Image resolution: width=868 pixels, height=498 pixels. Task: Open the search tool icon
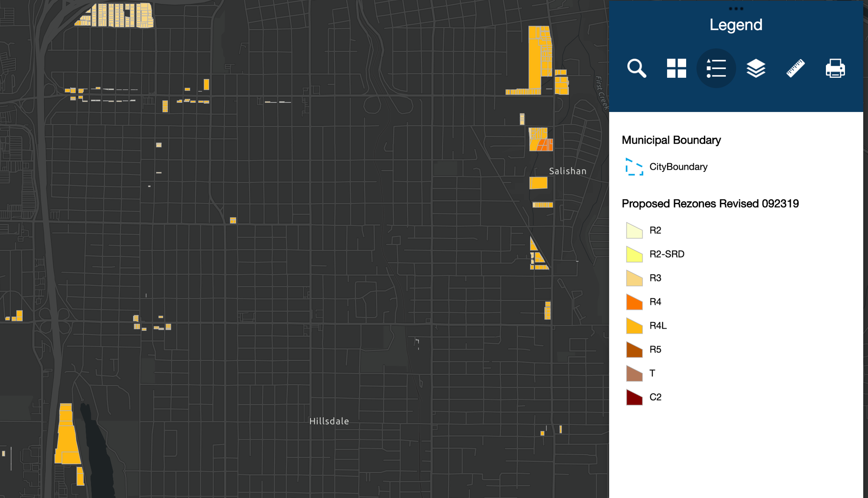coord(636,69)
